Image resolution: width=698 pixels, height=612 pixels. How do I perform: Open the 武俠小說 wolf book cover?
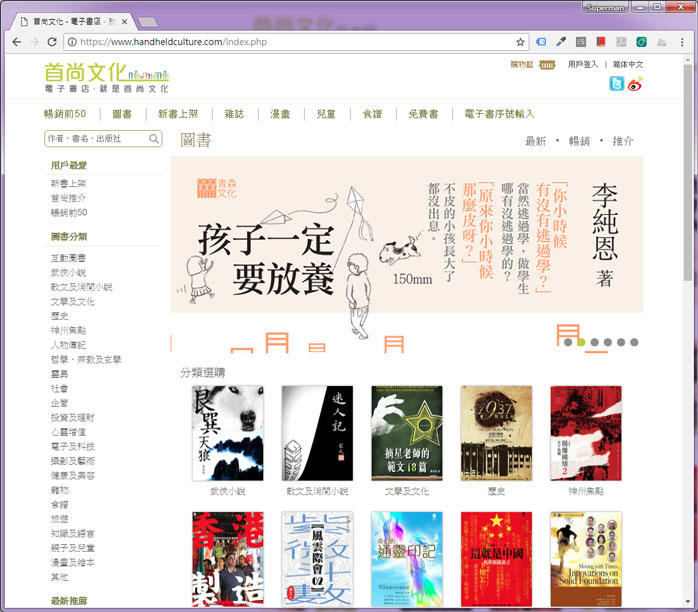point(227,433)
